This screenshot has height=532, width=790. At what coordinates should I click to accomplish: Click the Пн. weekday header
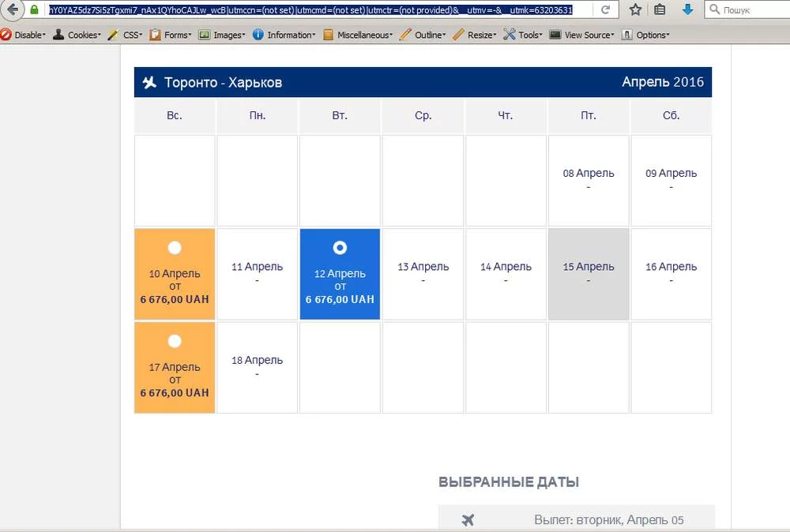(257, 115)
